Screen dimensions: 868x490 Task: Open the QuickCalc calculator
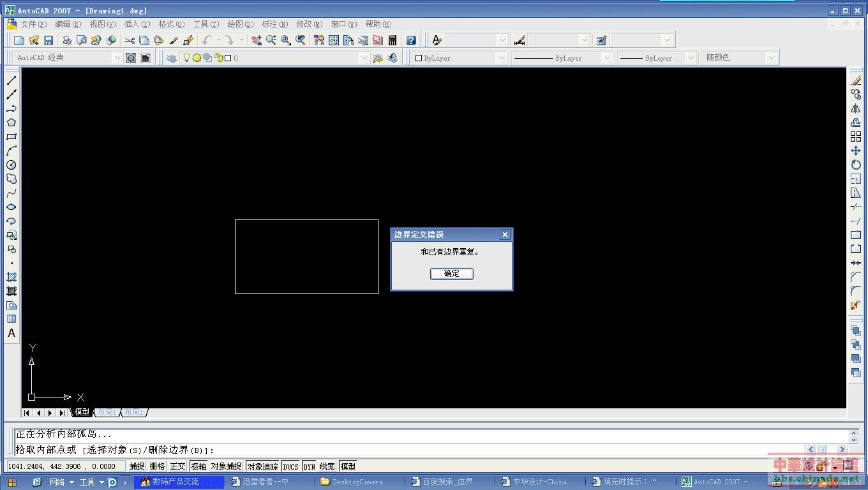[393, 40]
